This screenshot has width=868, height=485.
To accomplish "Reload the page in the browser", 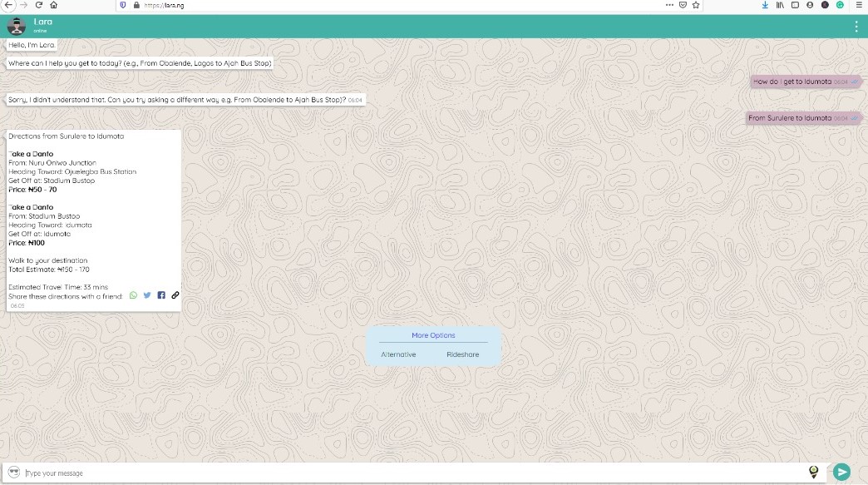I will point(38,5).
